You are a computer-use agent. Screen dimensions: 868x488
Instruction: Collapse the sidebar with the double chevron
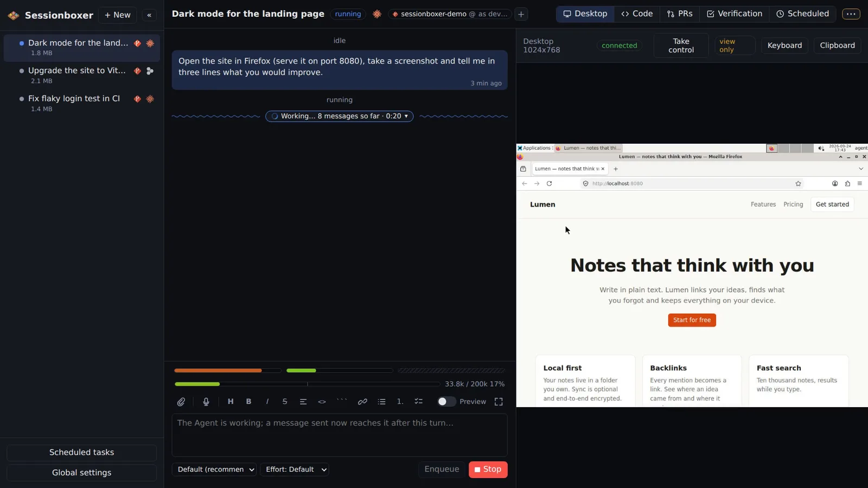(149, 15)
